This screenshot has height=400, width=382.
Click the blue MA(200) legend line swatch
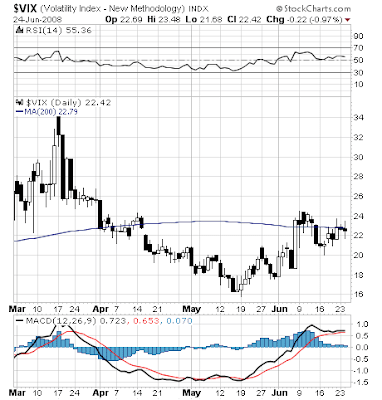point(19,112)
